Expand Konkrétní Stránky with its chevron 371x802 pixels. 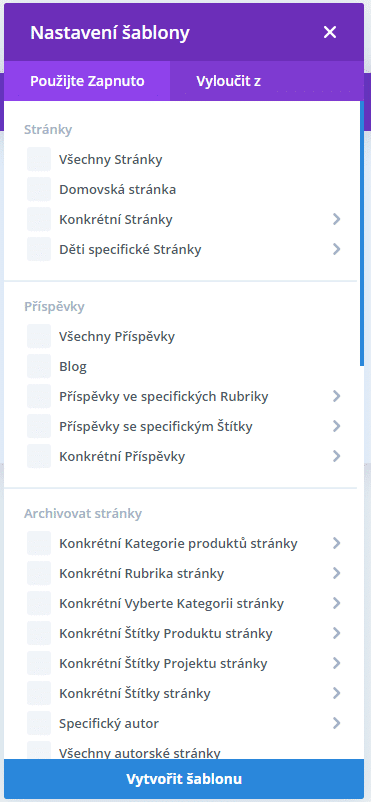click(x=336, y=219)
